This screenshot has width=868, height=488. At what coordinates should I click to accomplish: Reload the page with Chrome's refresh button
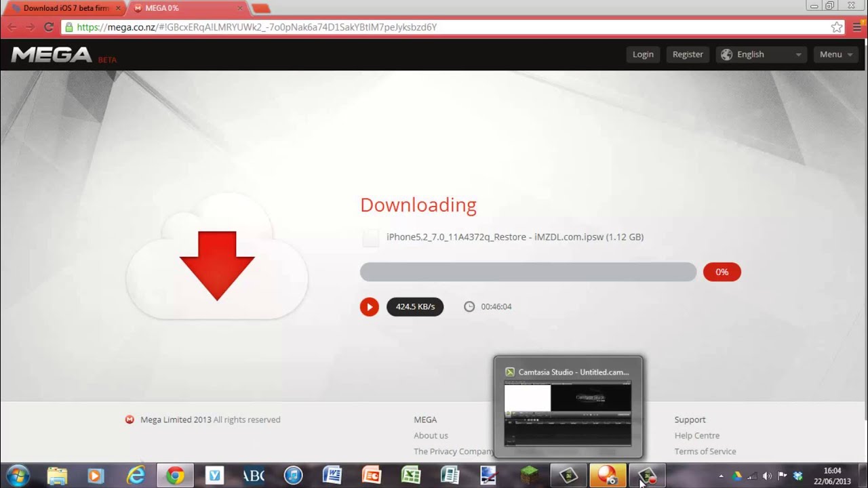pos(48,27)
